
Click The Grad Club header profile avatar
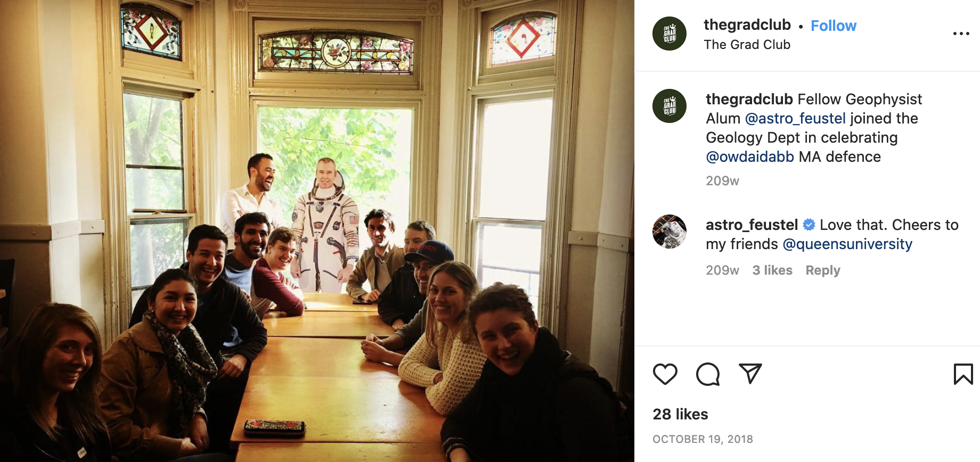669,34
